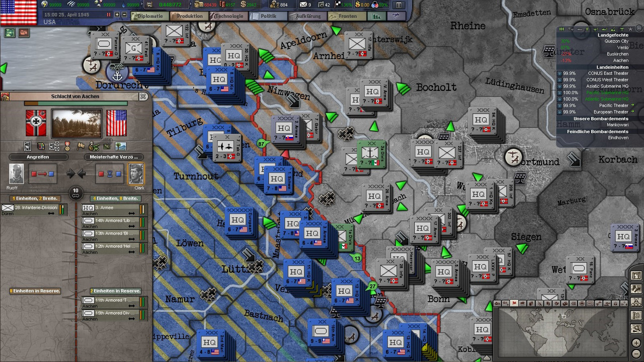Select the 12th Armored unit row
Image resolution: width=644 pixels, height=362 pixels.
114,247
